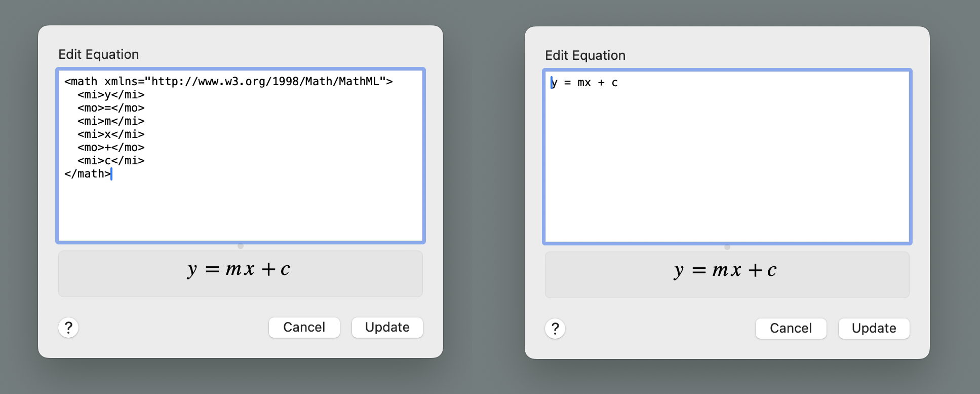Place cursor on the <mi>m</mi> line
Screen dimensions: 980x394
click(x=111, y=121)
